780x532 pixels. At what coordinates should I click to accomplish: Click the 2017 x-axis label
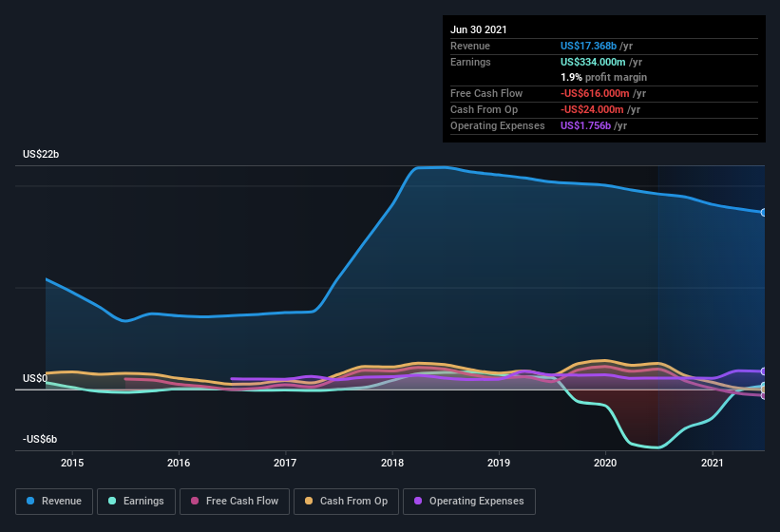click(x=285, y=463)
